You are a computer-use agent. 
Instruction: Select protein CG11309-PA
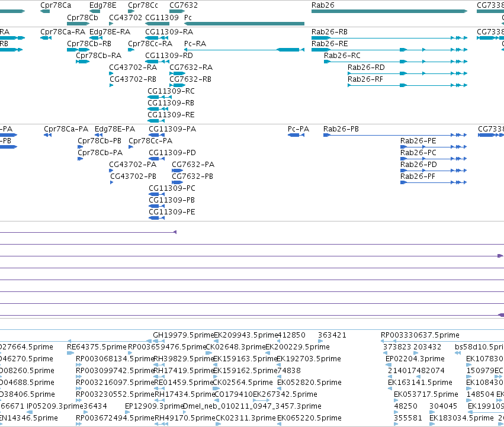[172, 129]
